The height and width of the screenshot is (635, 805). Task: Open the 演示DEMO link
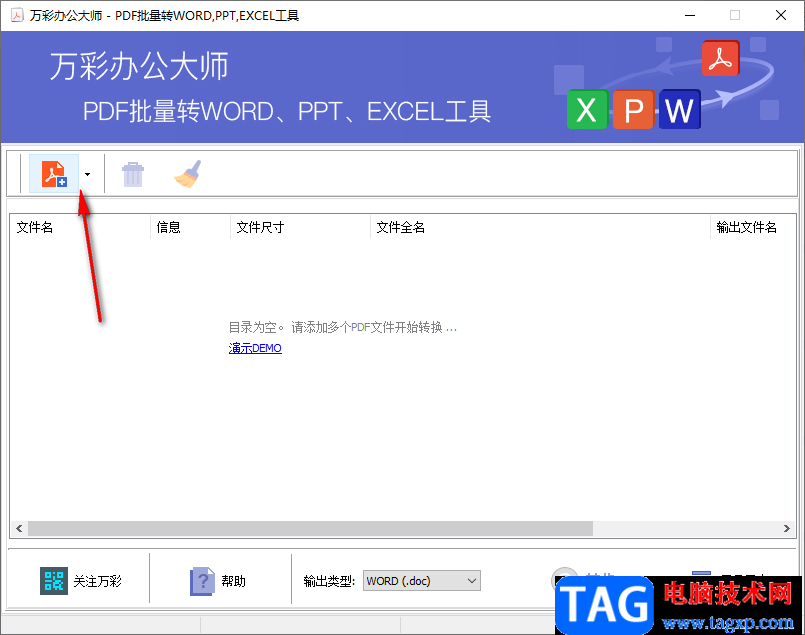coord(255,348)
